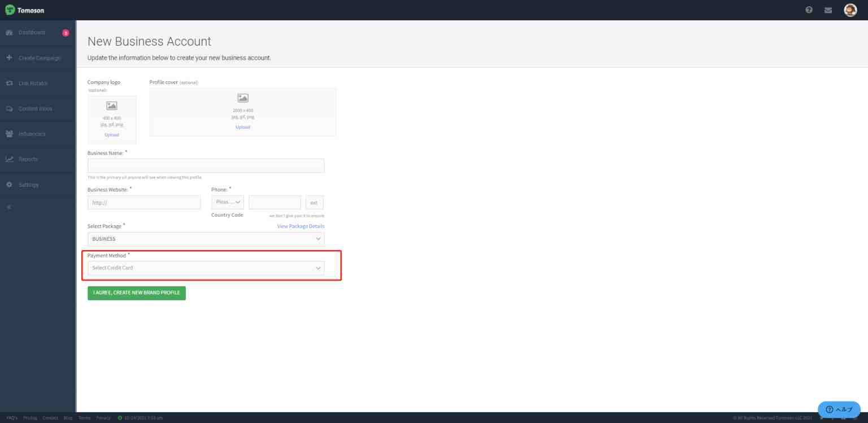
Task: Click Upload under Company logo
Action: (x=112, y=135)
